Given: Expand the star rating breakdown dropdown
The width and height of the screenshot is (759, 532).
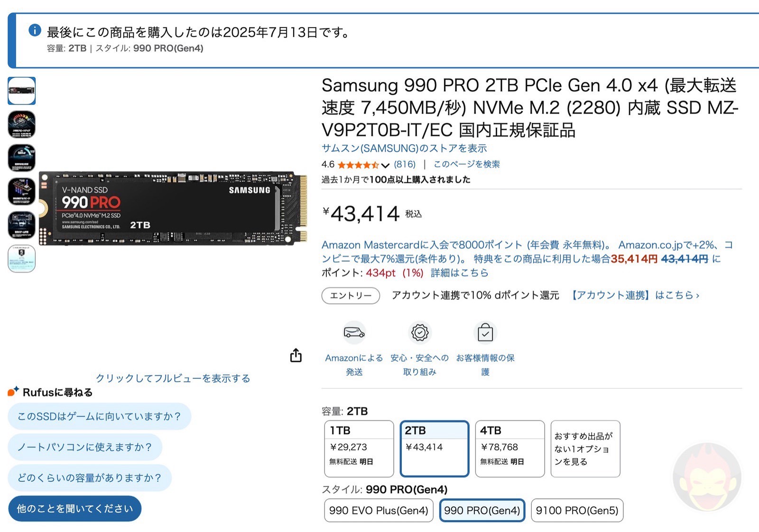Looking at the screenshot, I should coord(384,165).
